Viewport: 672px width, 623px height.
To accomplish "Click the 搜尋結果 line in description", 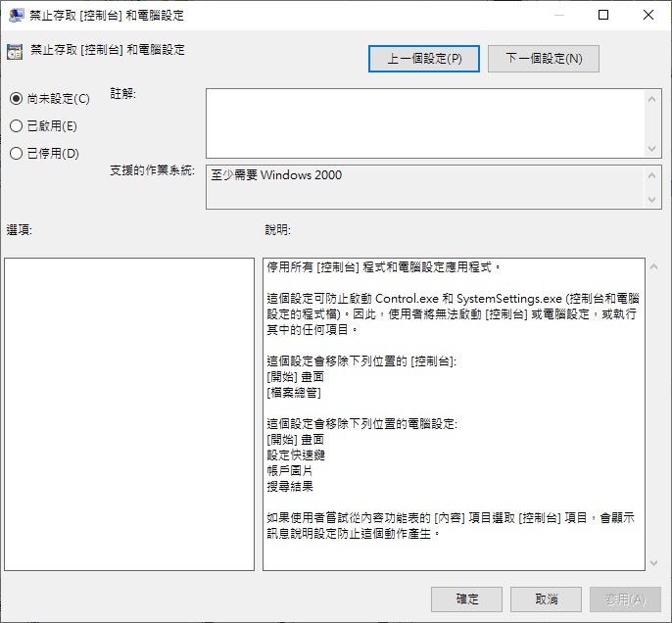I will coord(290,486).
